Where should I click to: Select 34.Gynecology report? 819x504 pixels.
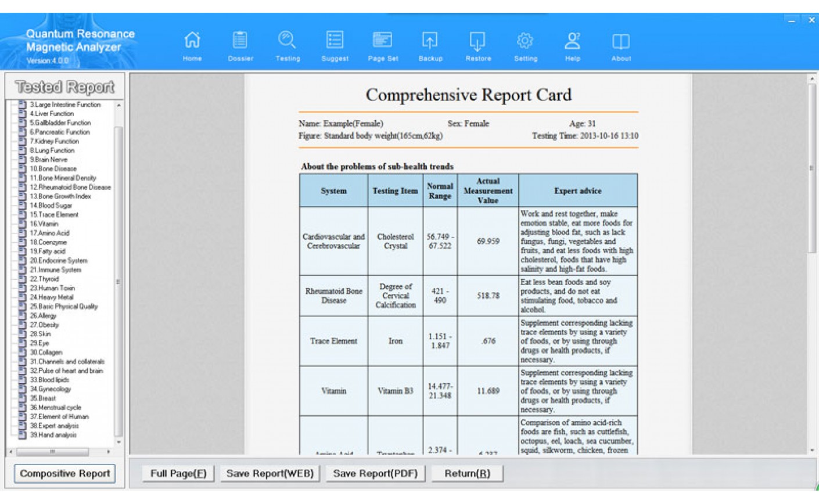click(x=51, y=389)
